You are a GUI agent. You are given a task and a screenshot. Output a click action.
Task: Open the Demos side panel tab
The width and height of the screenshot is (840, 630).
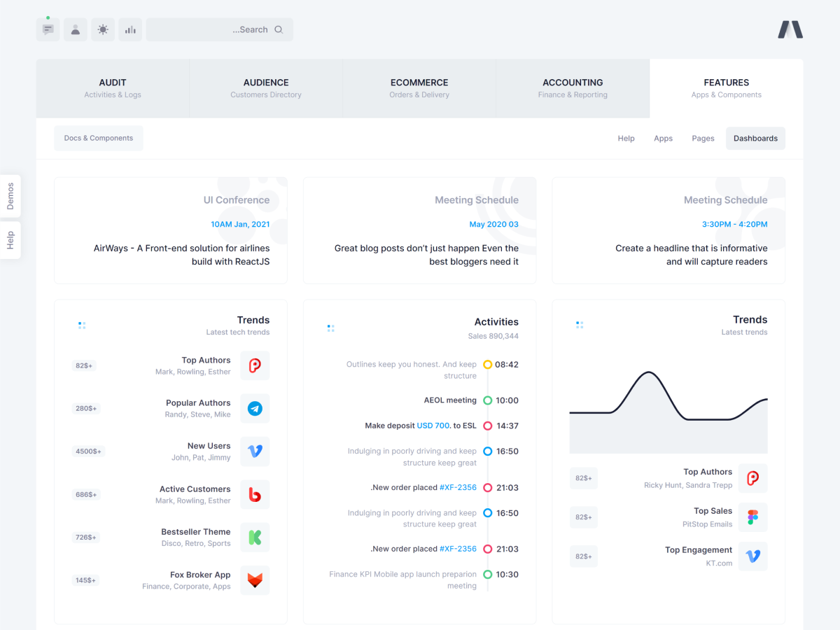(10, 197)
